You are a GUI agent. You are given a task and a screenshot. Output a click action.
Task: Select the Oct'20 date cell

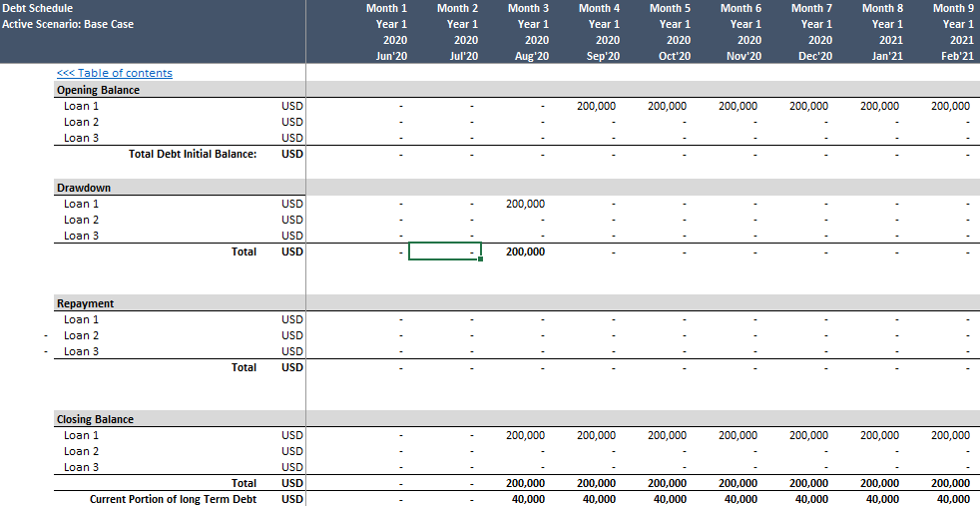click(676, 56)
